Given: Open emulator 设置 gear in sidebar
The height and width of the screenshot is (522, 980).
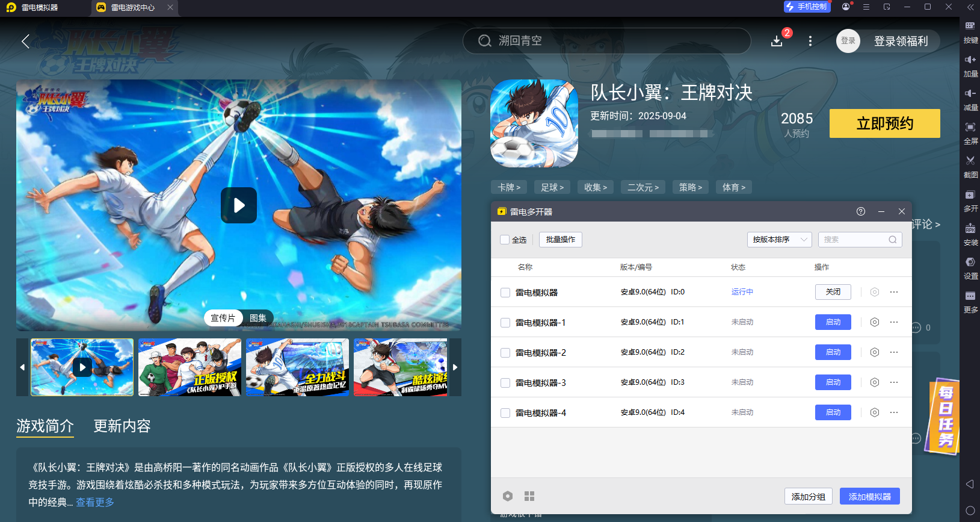Looking at the screenshot, I should pyautogui.click(x=970, y=263).
